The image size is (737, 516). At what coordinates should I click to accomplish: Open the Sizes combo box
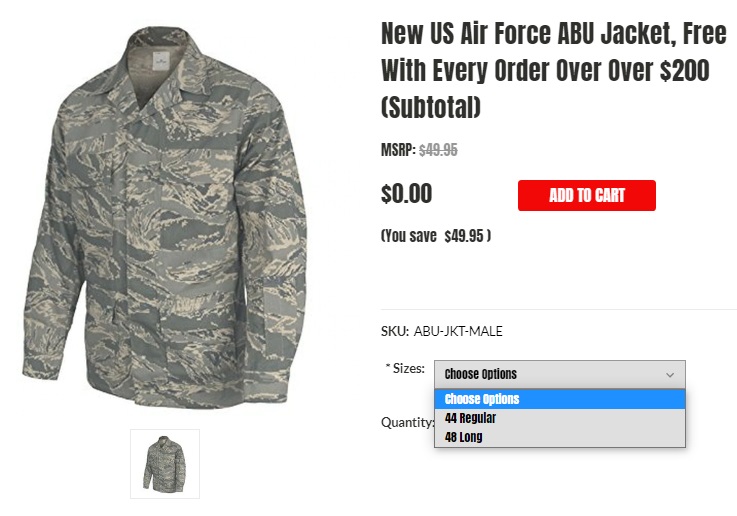559,374
